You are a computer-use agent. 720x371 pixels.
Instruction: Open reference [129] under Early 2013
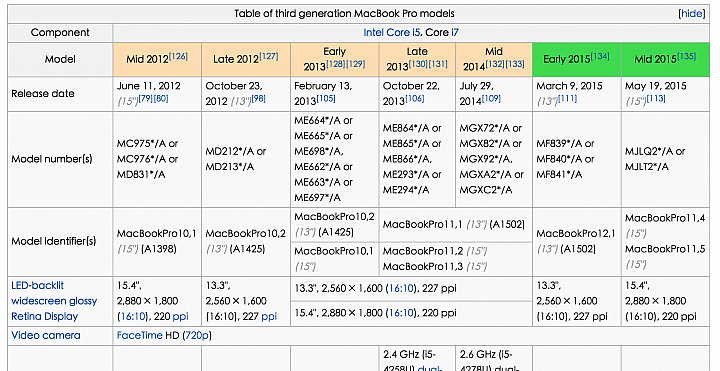click(x=355, y=64)
